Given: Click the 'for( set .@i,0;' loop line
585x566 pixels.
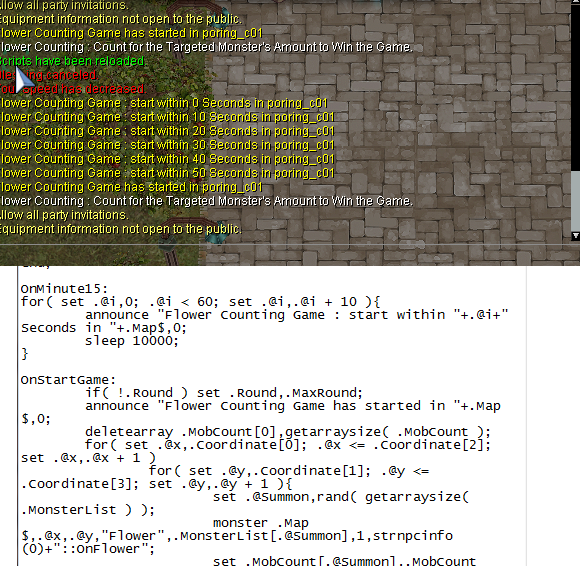Looking at the screenshot, I should point(200,301).
